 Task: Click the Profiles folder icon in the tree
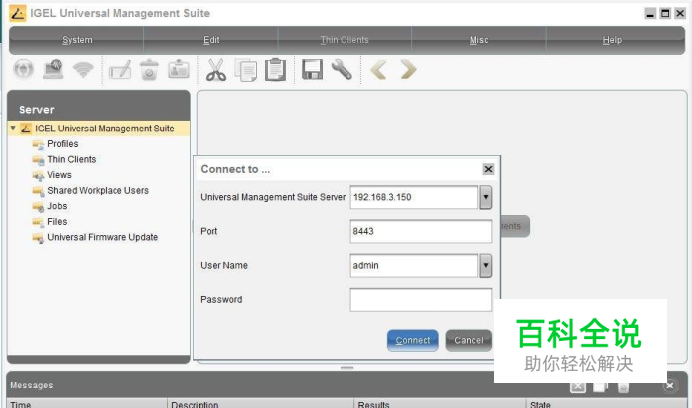coord(38,144)
